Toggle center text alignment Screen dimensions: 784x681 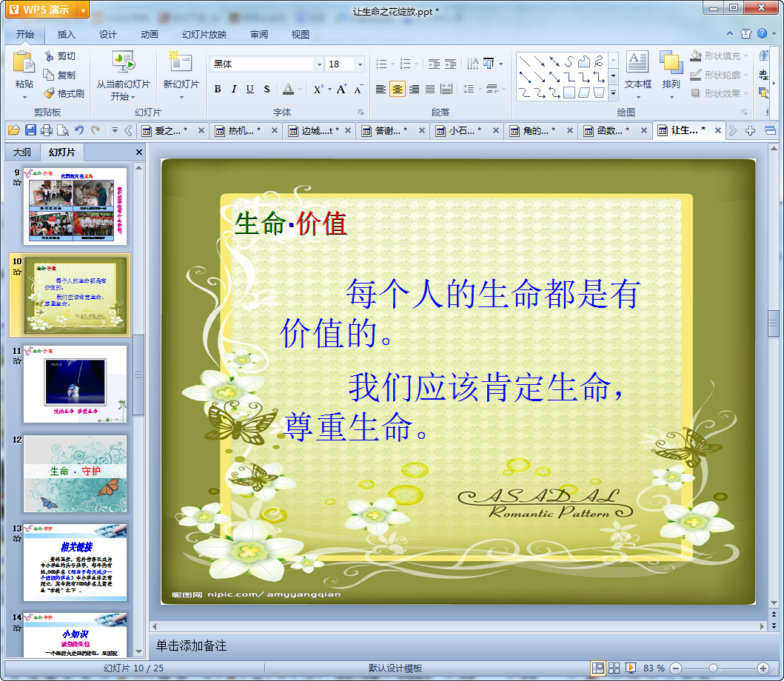(398, 89)
